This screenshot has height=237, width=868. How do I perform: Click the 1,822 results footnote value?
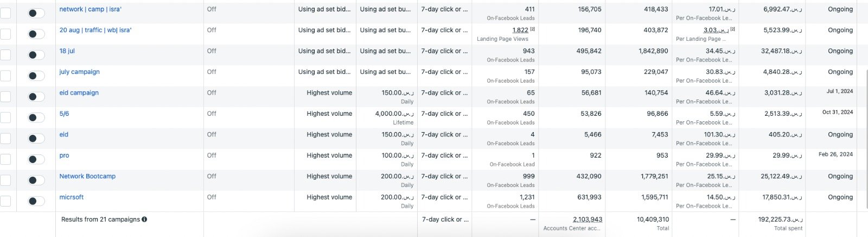point(520,30)
